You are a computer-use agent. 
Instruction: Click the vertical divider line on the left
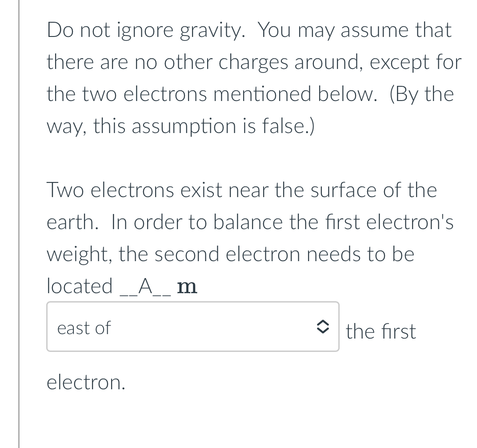[x=18, y=222]
